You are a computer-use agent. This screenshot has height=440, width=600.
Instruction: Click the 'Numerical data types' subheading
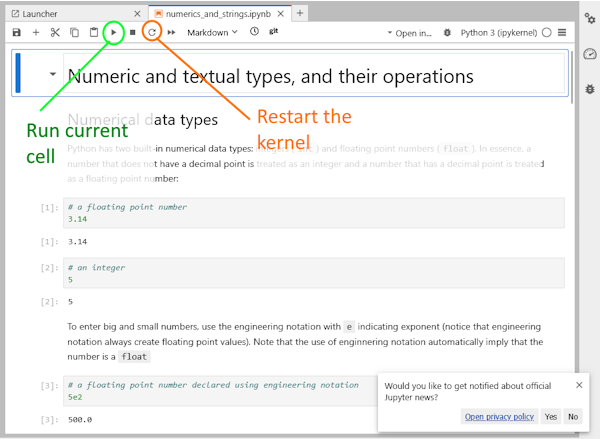143,119
